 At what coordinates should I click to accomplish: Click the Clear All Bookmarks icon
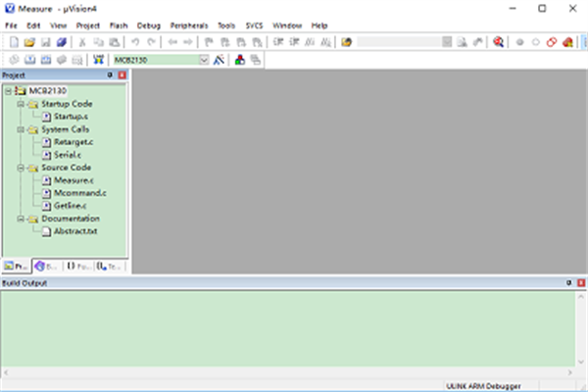257,42
